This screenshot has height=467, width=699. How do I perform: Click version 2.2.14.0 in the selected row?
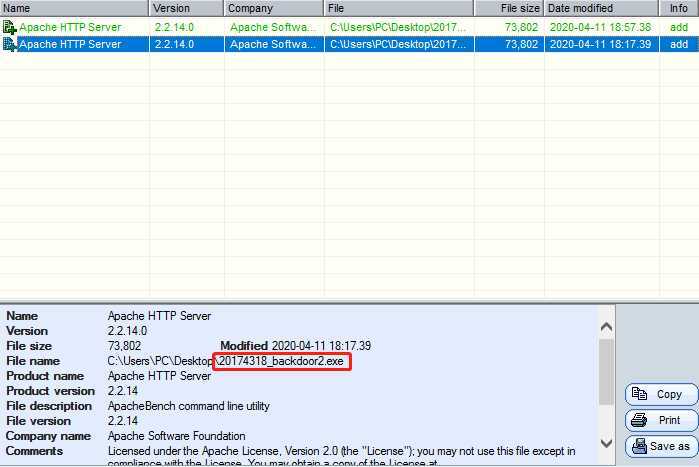174,44
